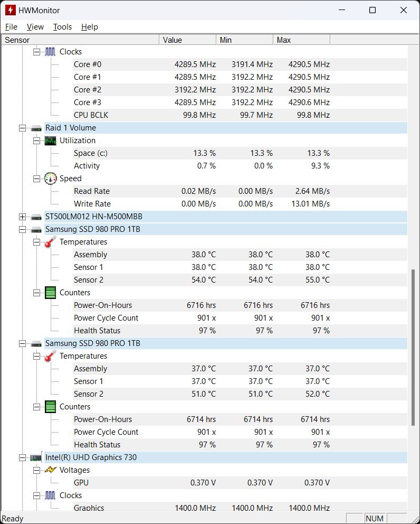Select the GPU voltage row
Viewport: 420px width, 524px height.
(x=240, y=483)
